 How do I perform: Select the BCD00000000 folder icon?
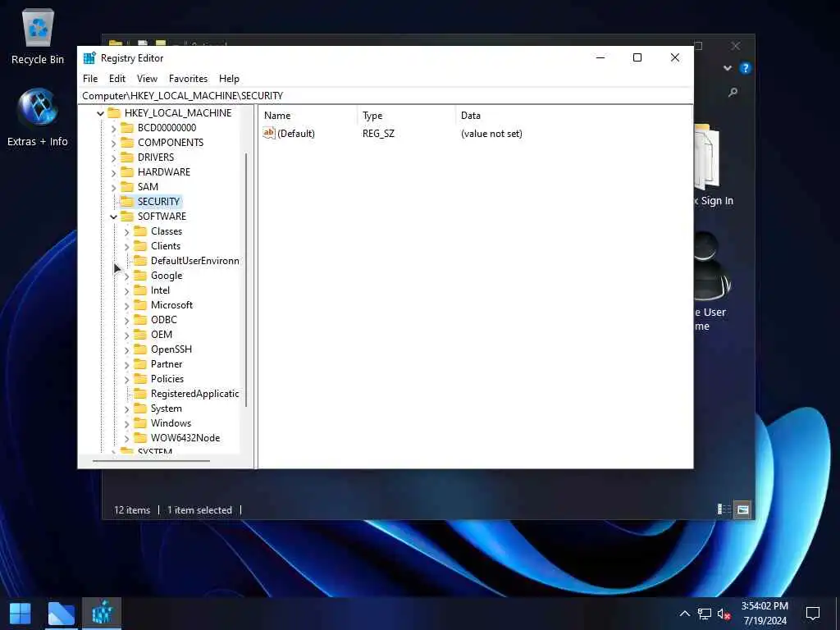tap(127, 127)
